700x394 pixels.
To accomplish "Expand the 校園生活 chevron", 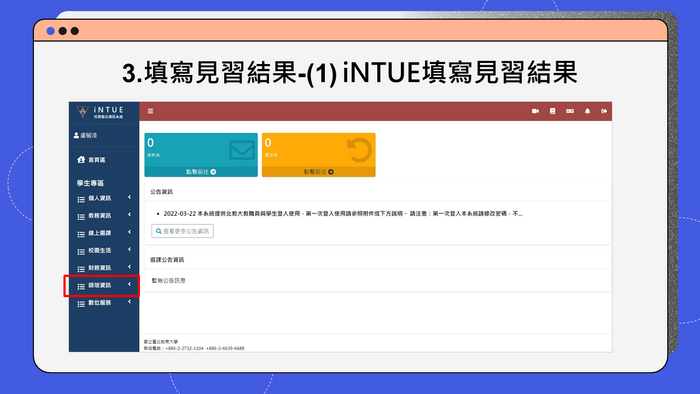I will pyautogui.click(x=129, y=249).
